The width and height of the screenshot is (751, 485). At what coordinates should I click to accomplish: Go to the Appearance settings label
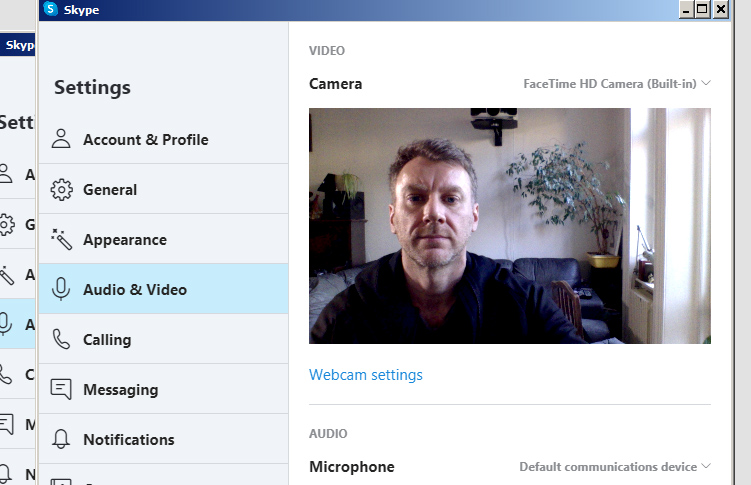125,239
